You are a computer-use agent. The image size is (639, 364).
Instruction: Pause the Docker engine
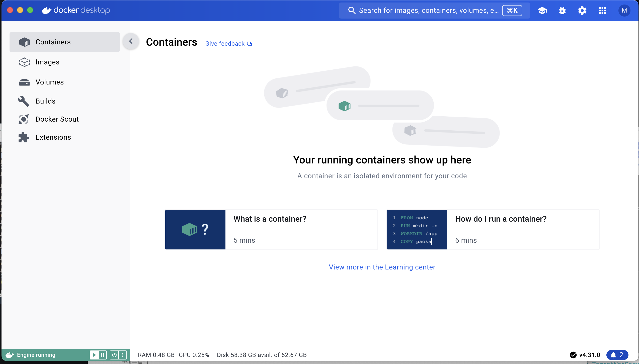point(103,355)
